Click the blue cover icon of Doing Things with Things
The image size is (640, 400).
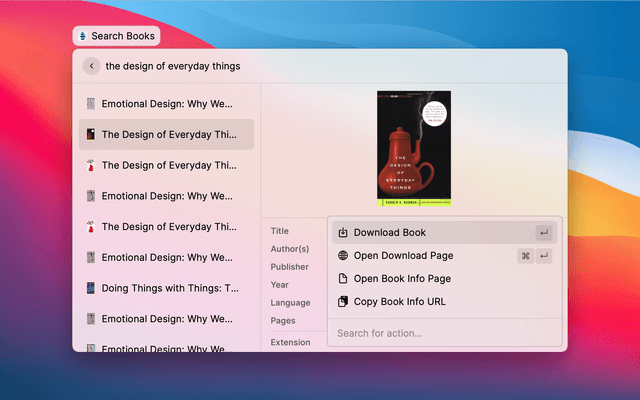click(x=90, y=288)
